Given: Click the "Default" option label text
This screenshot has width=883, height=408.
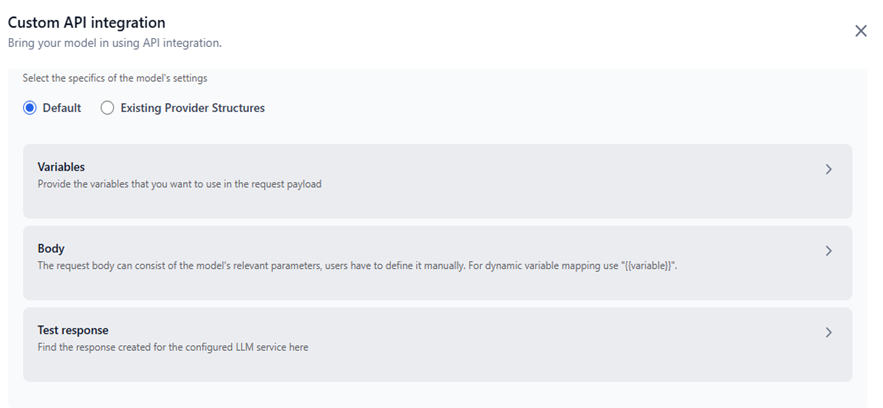Looking at the screenshot, I should click(62, 108).
